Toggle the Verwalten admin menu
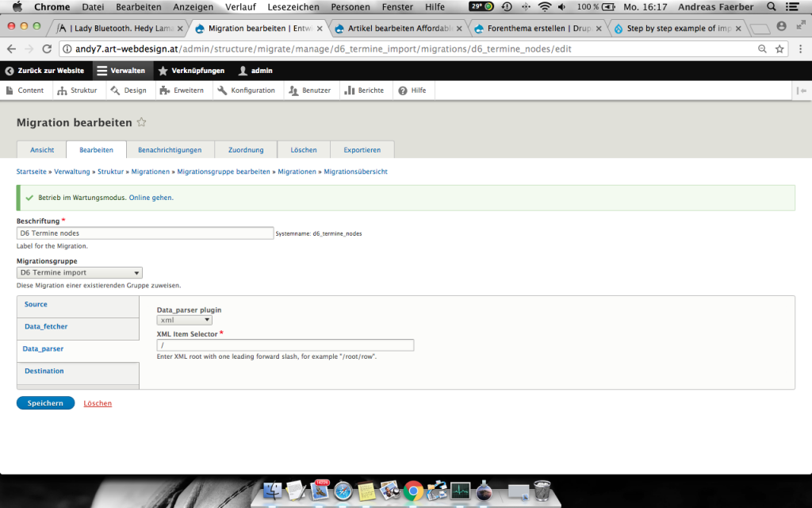 click(x=121, y=71)
